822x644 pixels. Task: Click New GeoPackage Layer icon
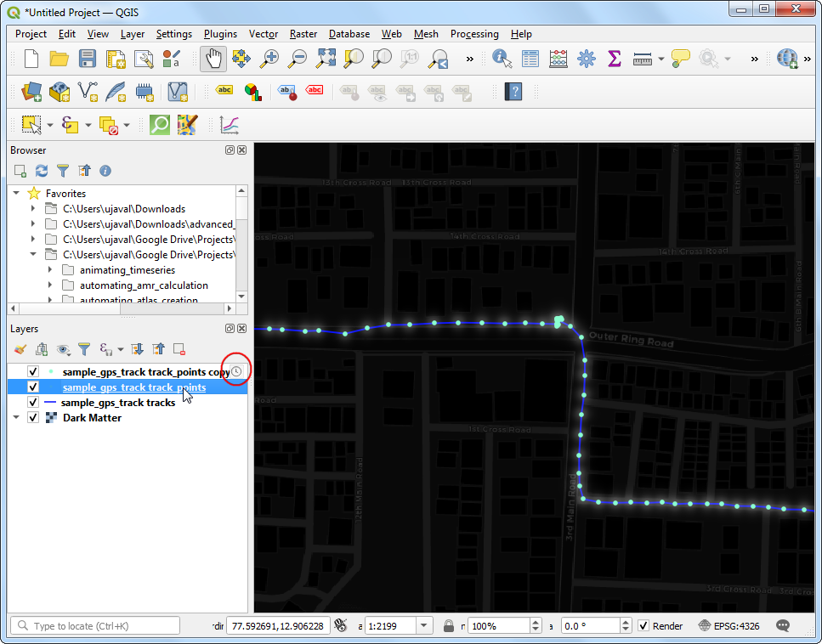(60, 92)
